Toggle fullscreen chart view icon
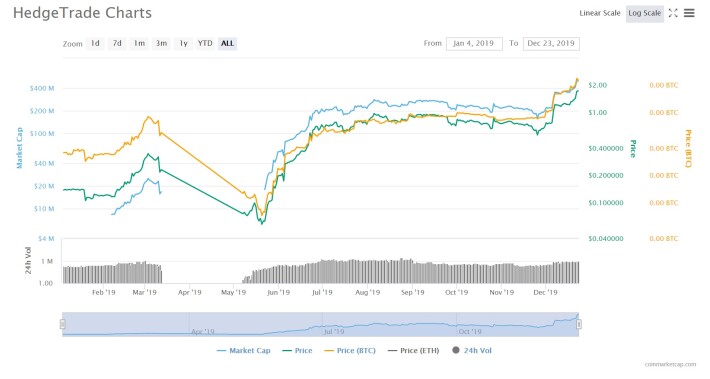The width and height of the screenshot is (710, 379). [673, 13]
